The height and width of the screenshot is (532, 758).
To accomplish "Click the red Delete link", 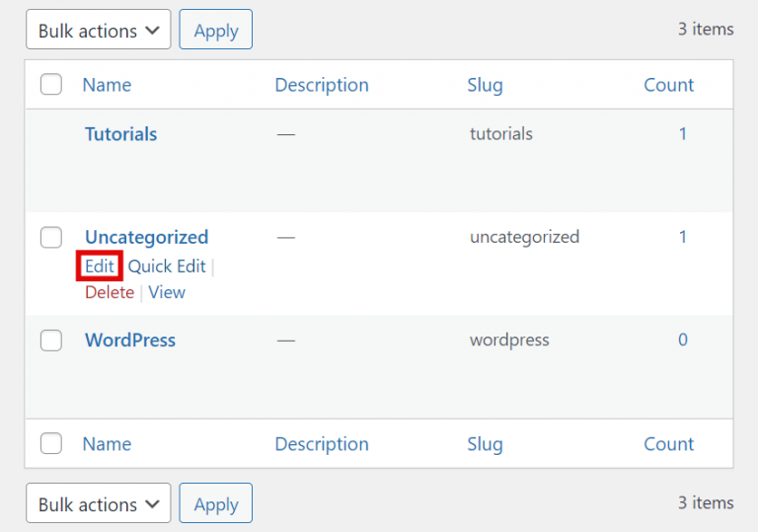I will [110, 292].
